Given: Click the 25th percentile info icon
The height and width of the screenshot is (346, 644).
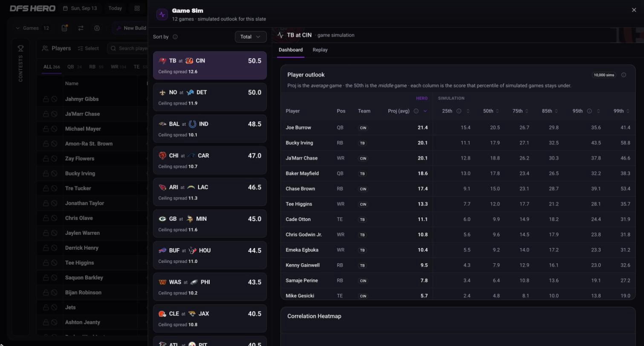Looking at the screenshot, I should tap(459, 111).
